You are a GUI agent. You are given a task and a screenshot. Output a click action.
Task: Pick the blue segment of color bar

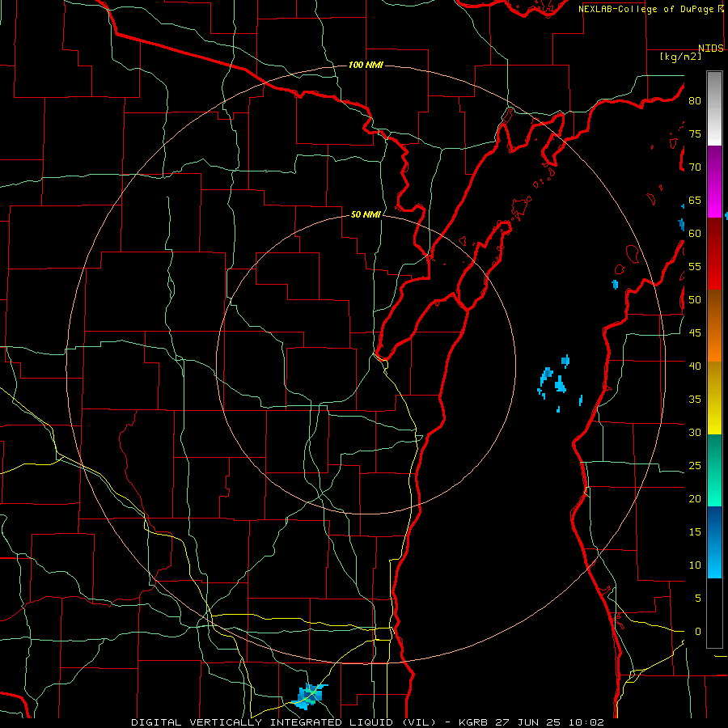tap(714, 542)
